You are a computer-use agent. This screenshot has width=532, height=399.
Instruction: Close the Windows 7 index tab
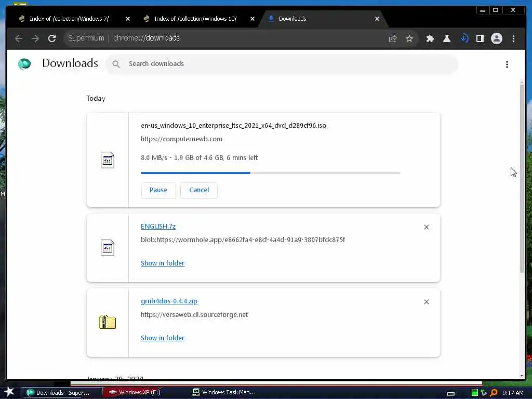[x=128, y=19]
